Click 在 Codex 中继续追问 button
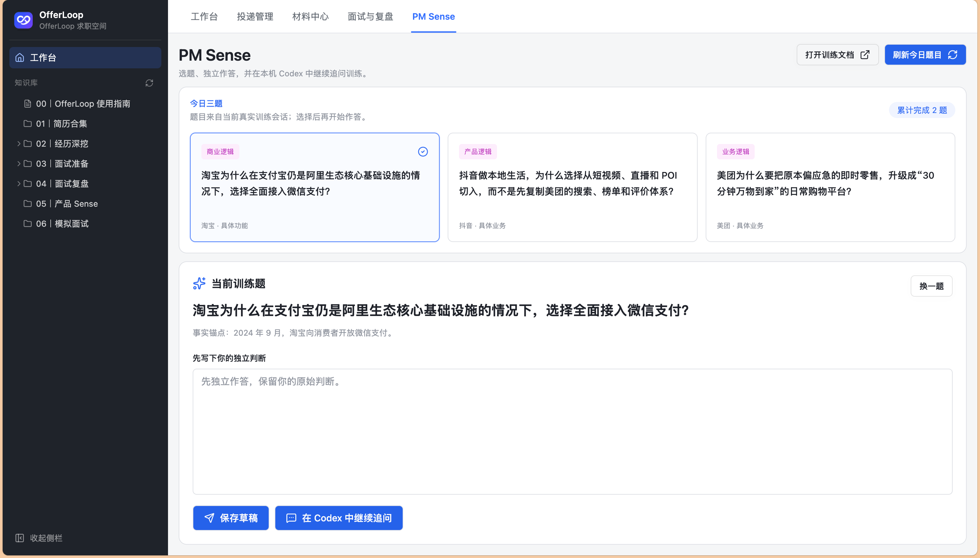980x558 pixels. pos(339,518)
